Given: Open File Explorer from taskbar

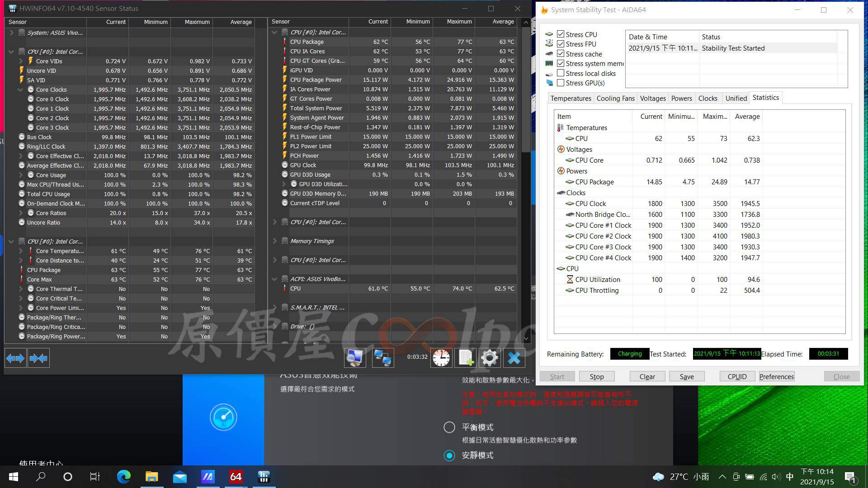Looking at the screenshot, I should point(151,477).
